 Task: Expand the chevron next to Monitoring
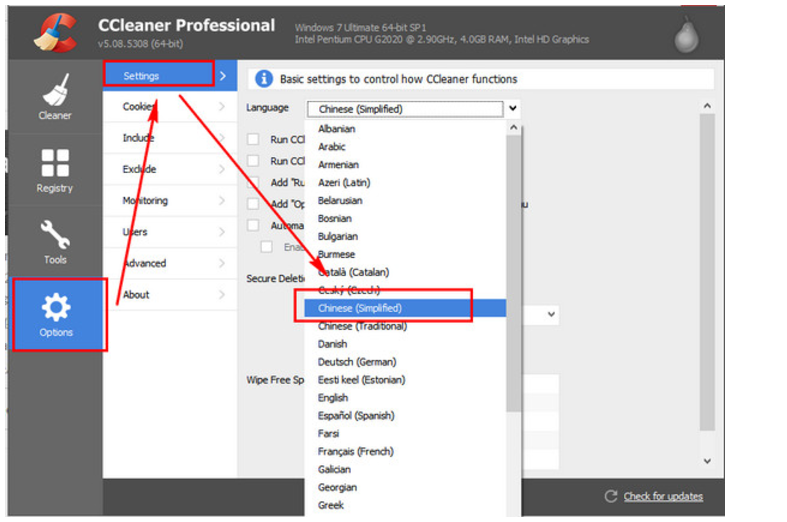[222, 200]
